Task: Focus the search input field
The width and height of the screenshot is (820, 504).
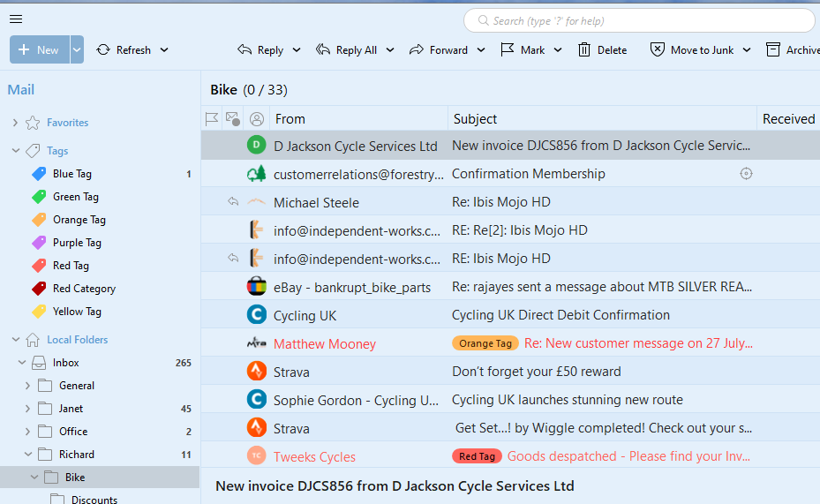Action: (x=639, y=21)
